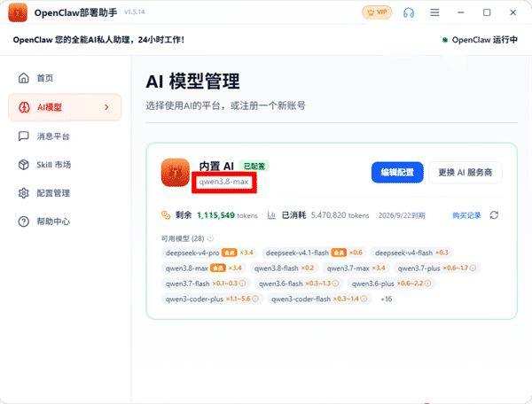Select the deepseek-v4.1-flash model chip
532x404 pixels.
(x=314, y=252)
